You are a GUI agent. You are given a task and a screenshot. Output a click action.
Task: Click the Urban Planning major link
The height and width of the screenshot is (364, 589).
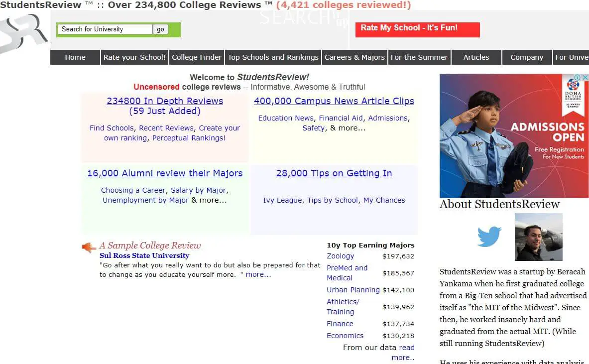(353, 290)
